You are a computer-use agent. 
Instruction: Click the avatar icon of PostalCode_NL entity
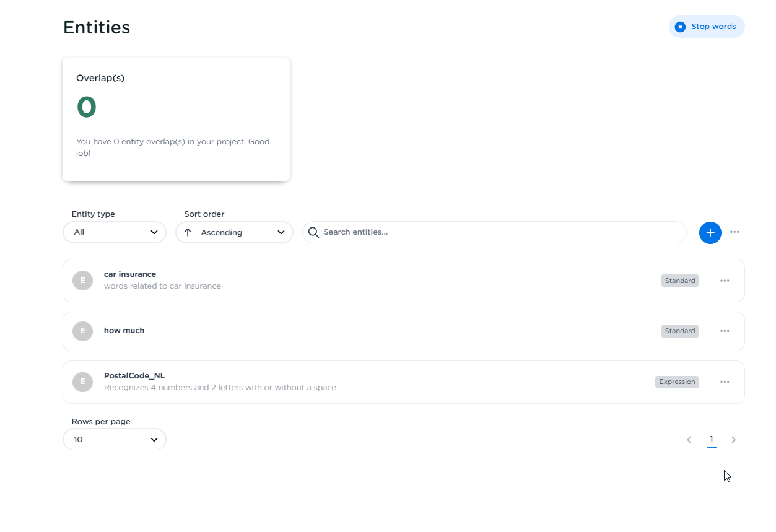82,382
